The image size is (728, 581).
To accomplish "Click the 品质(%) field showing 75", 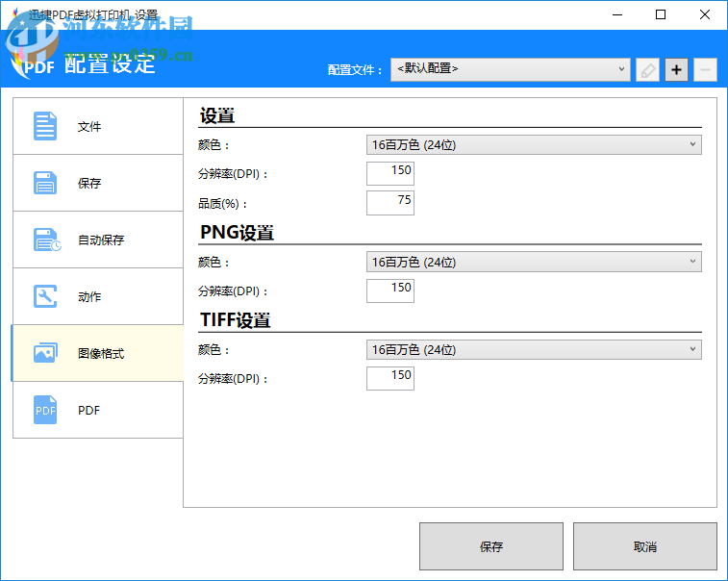I will 390,203.
